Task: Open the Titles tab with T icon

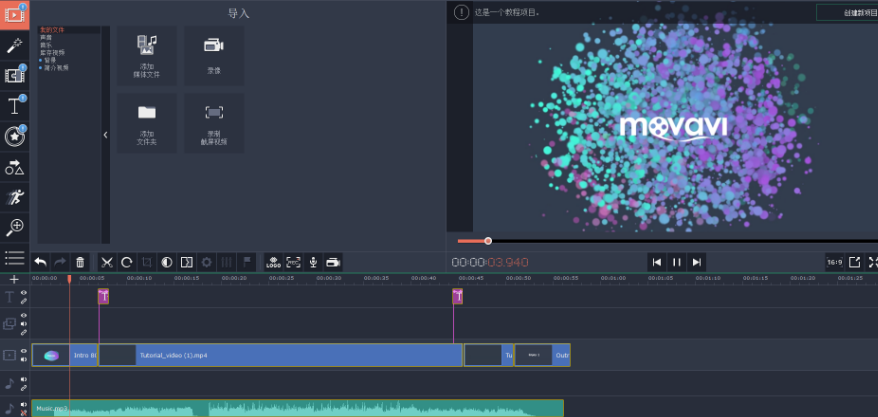Action: [15, 106]
